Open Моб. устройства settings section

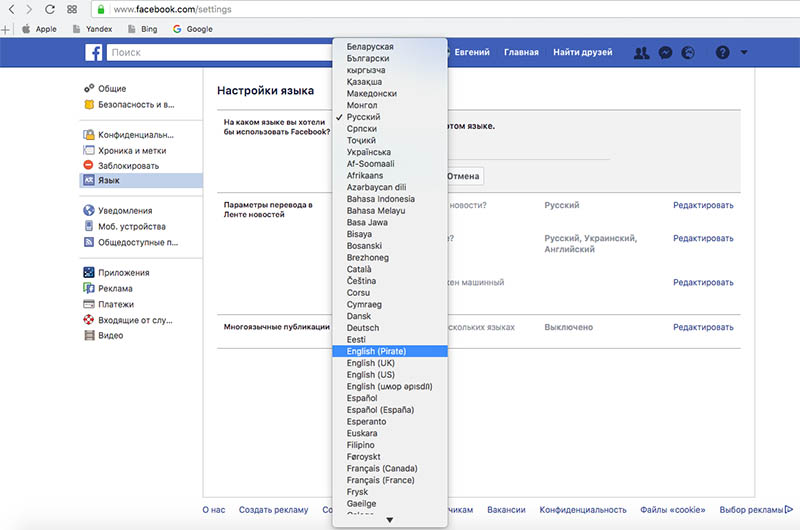coord(124,226)
